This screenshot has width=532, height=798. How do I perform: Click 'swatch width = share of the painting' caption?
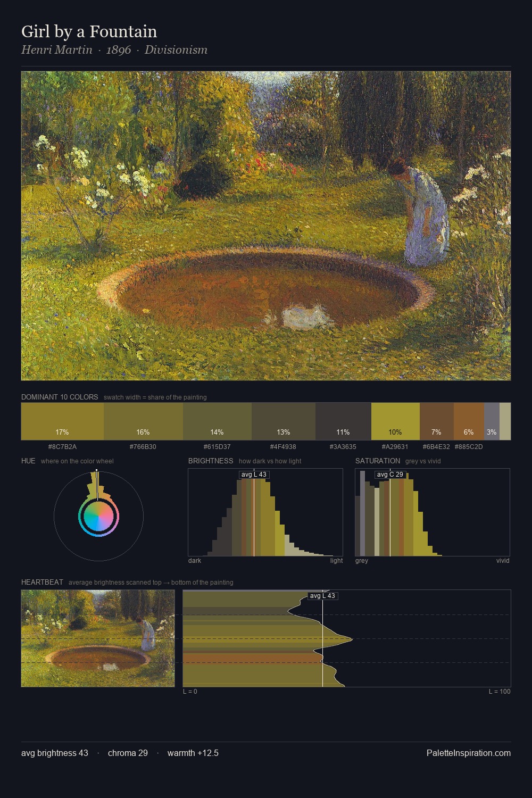[155, 397]
